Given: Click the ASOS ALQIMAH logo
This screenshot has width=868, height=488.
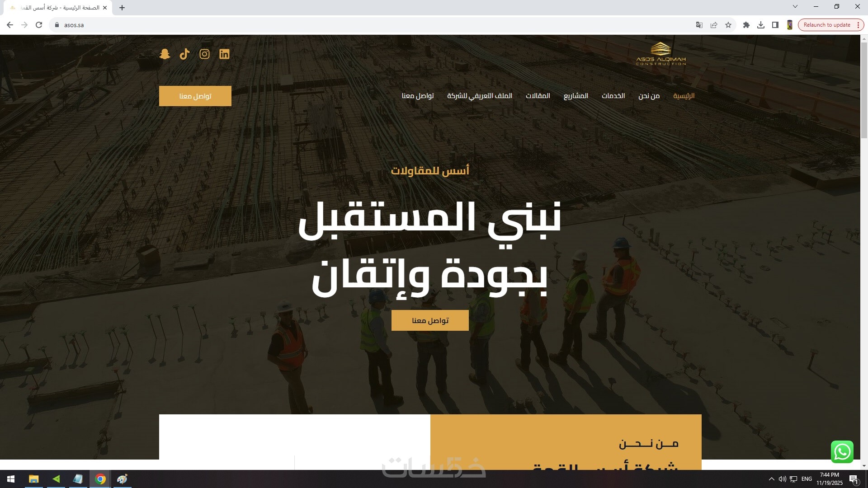Looking at the screenshot, I should pyautogui.click(x=661, y=54).
